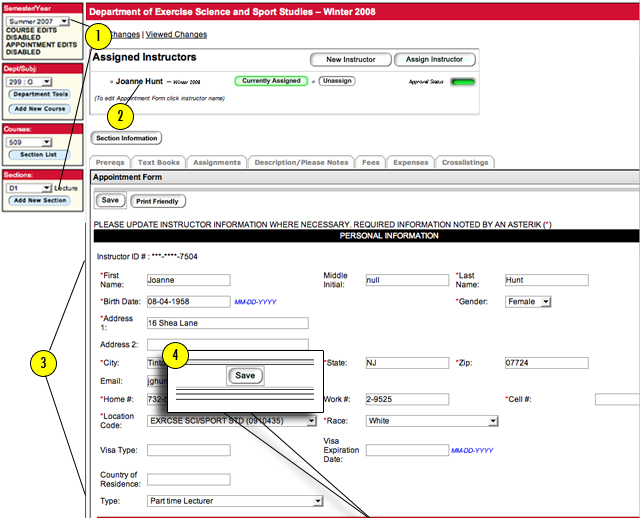This screenshot has height=518, width=640.
Task: Click the State field containing NJ
Action: 407,363
